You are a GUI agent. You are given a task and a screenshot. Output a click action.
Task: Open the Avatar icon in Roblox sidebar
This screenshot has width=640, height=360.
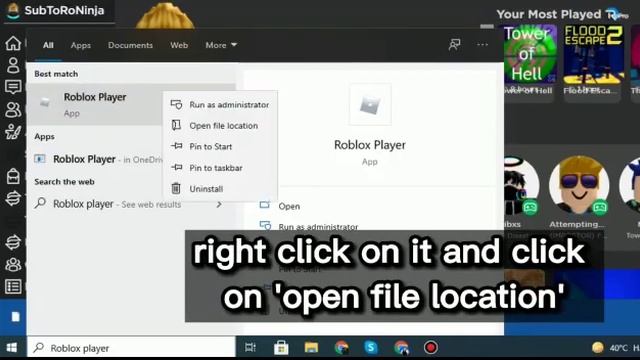pos(13,132)
